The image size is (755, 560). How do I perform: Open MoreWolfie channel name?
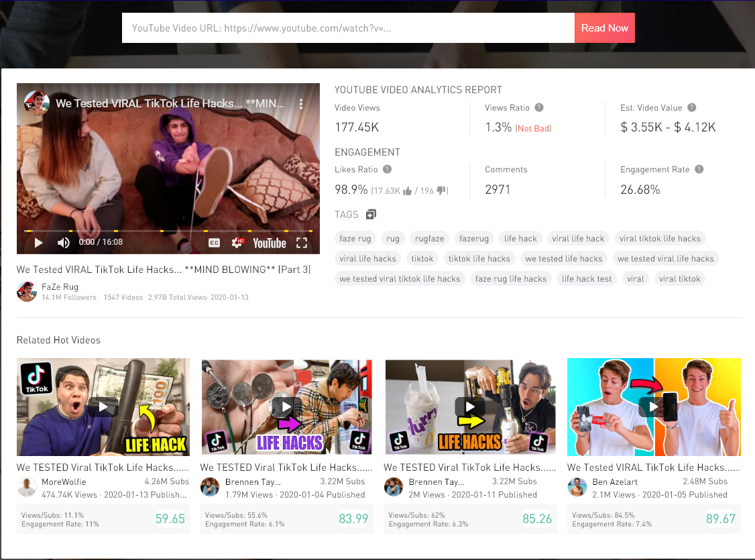64,482
